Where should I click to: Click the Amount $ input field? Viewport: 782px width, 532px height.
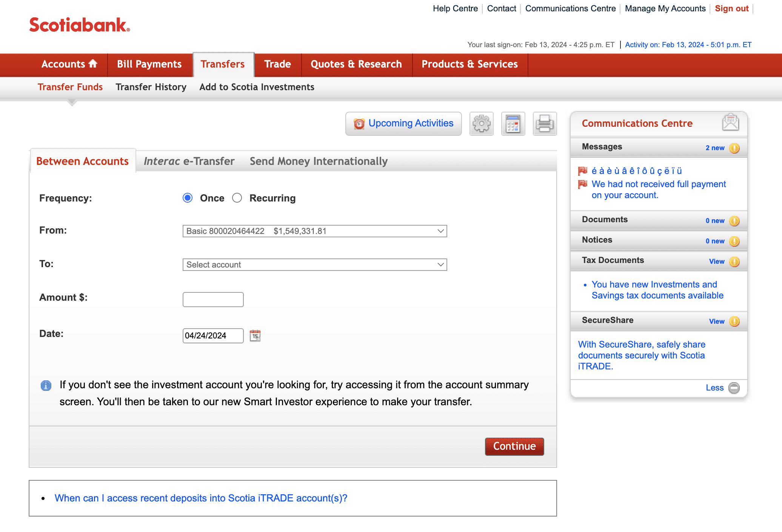(x=213, y=299)
